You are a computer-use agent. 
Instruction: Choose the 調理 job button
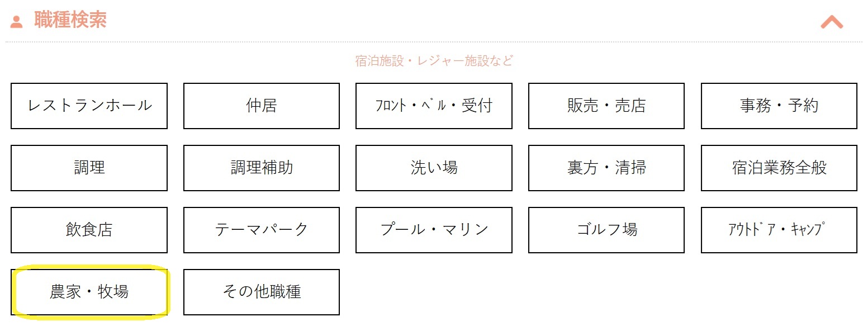point(89,168)
